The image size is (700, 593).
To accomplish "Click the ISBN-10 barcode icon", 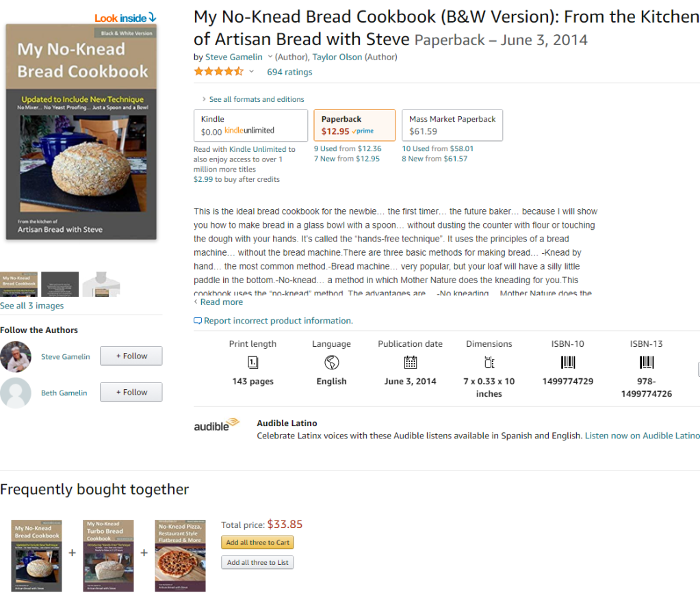I will pos(568,363).
